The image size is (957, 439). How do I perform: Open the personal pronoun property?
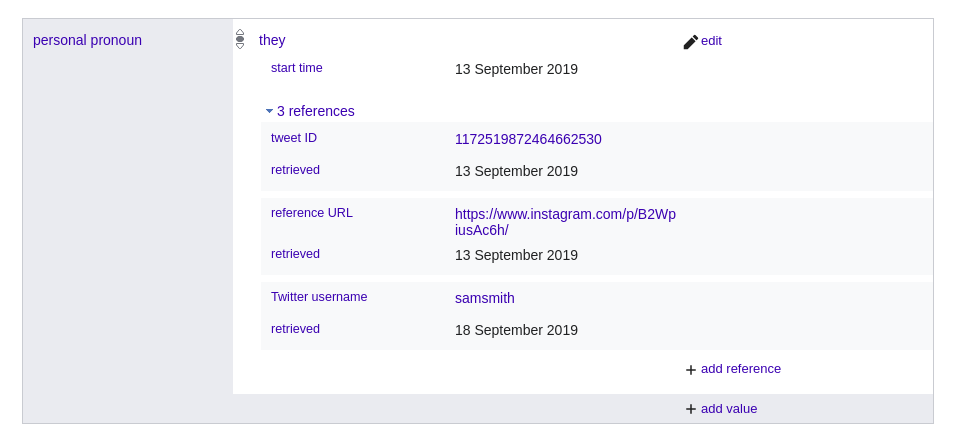pos(87,40)
